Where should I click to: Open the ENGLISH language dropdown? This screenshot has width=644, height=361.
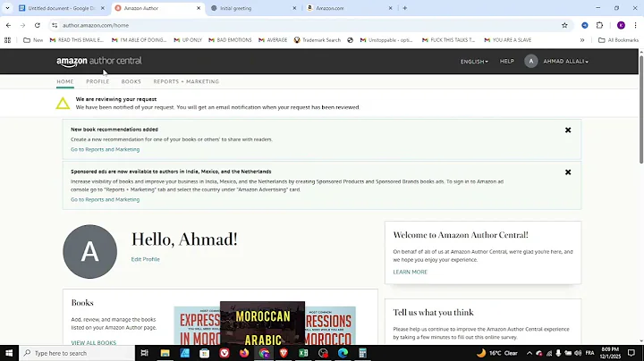point(474,62)
